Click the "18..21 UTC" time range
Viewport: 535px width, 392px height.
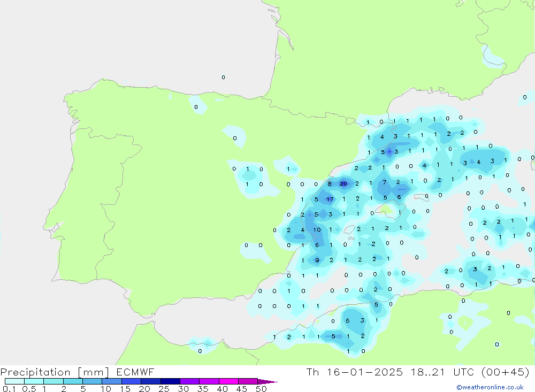click(437, 372)
